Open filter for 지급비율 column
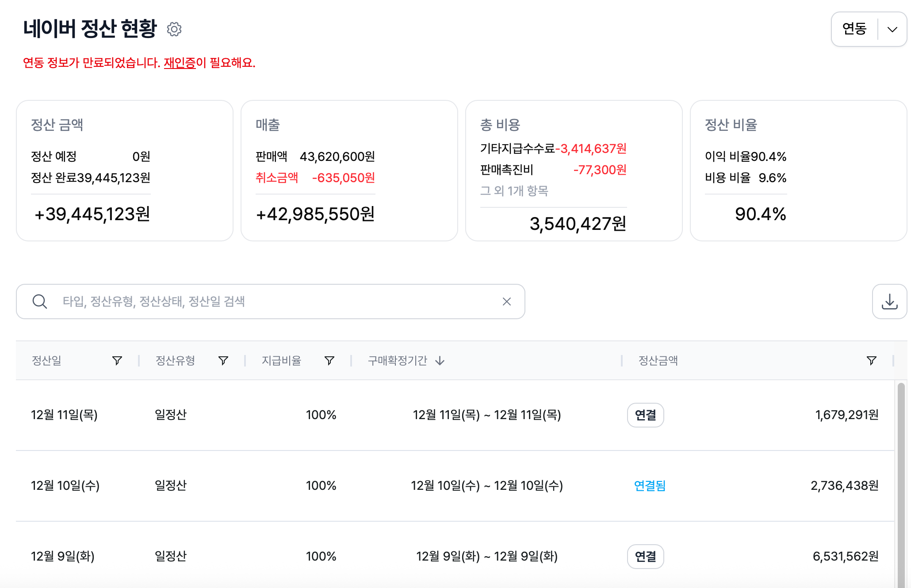 [329, 361]
